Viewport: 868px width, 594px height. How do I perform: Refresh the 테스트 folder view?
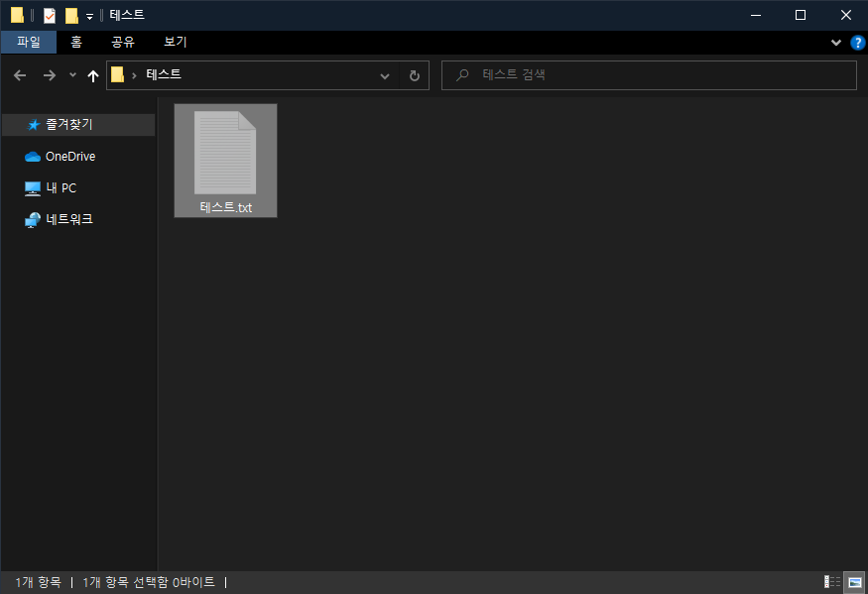coord(415,74)
